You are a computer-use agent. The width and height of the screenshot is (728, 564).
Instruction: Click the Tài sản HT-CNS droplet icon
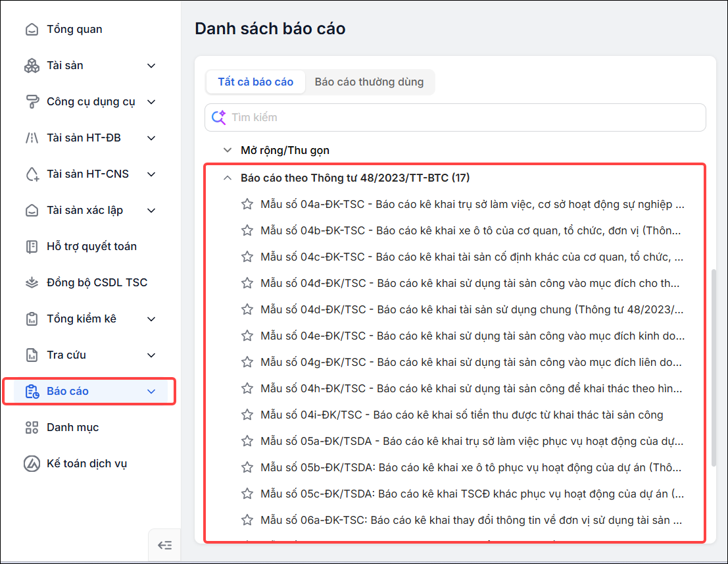tap(32, 174)
